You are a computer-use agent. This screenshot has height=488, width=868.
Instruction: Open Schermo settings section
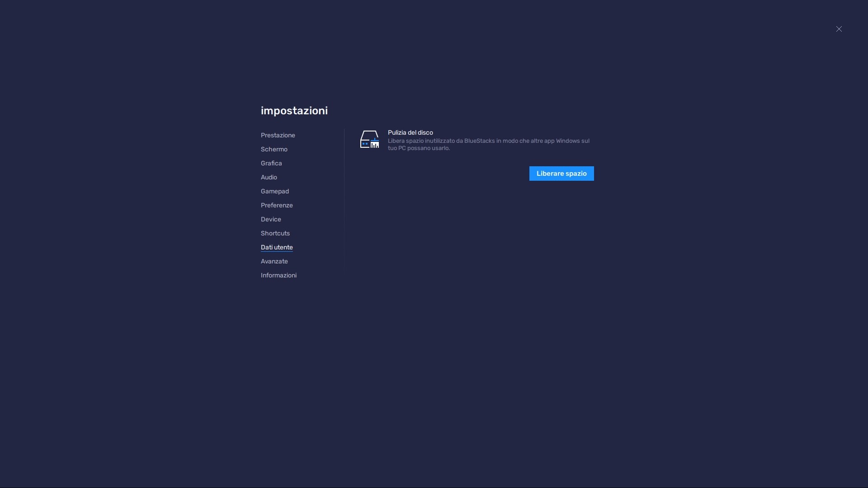tap(274, 150)
